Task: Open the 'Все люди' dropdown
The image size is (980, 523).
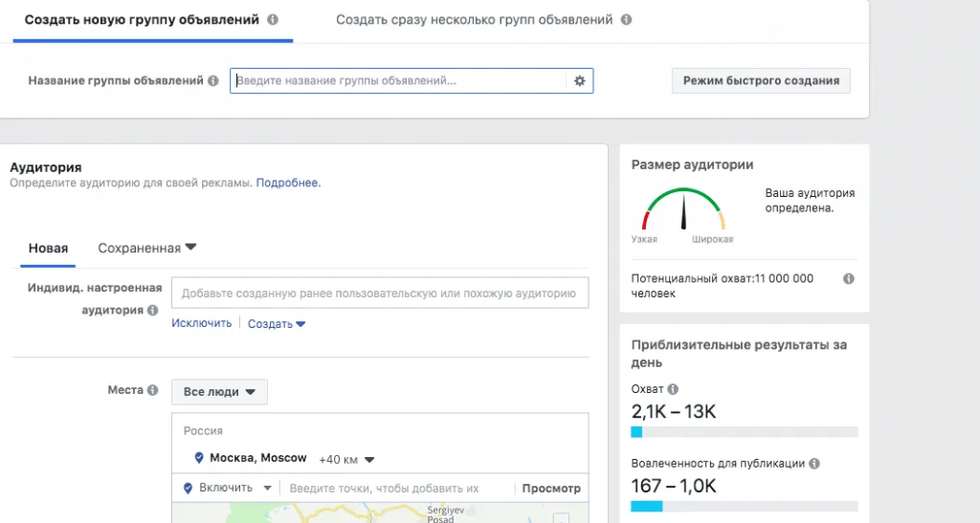Action: click(x=219, y=392)
